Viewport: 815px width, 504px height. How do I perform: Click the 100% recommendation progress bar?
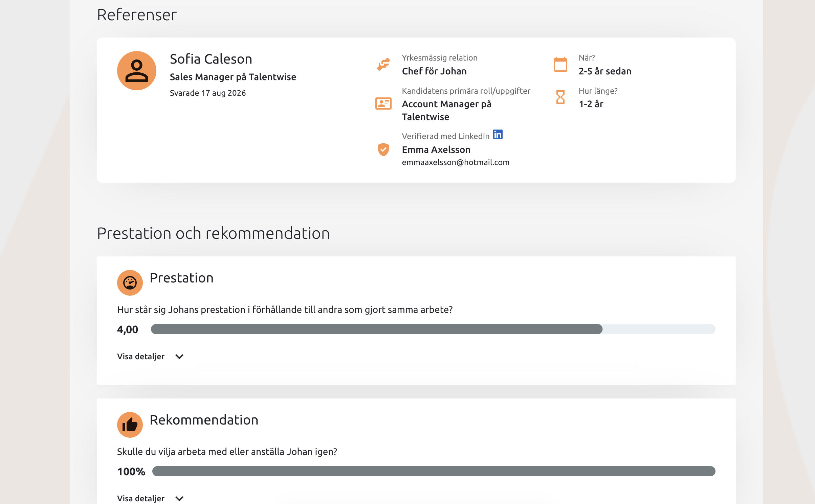click(x=434, y=471)
